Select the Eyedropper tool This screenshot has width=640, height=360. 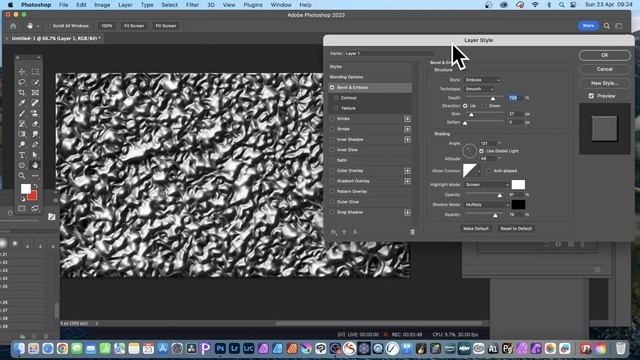click(x=22, y=103)
